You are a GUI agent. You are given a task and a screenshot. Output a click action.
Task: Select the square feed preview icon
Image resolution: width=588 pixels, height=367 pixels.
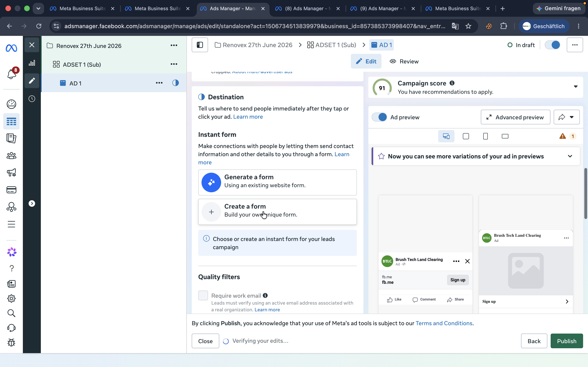point(466,136)
